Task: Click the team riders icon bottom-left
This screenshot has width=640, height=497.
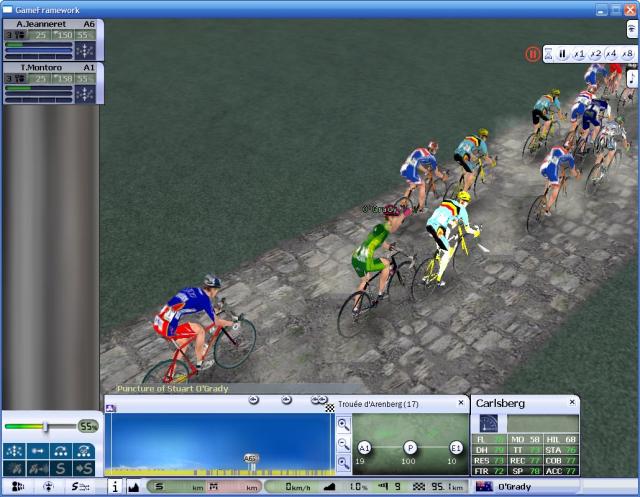Action: click(17, 486)
